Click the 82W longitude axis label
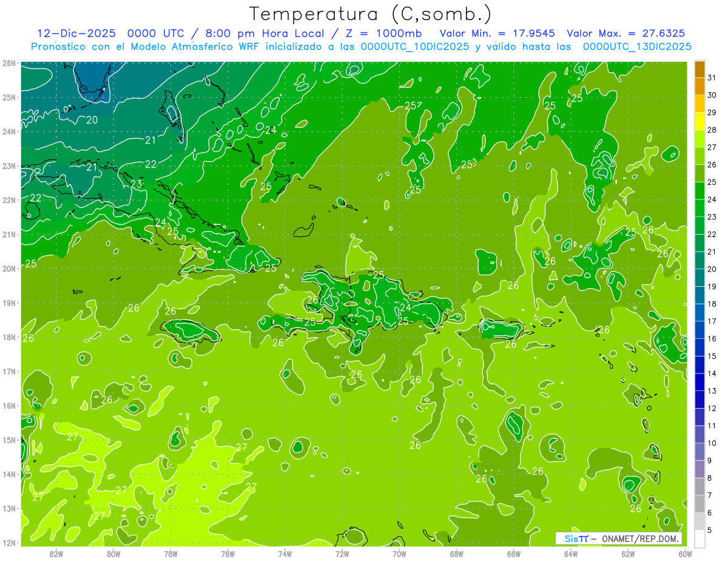Viewport: 728px width, 562px height. [56, 554]
